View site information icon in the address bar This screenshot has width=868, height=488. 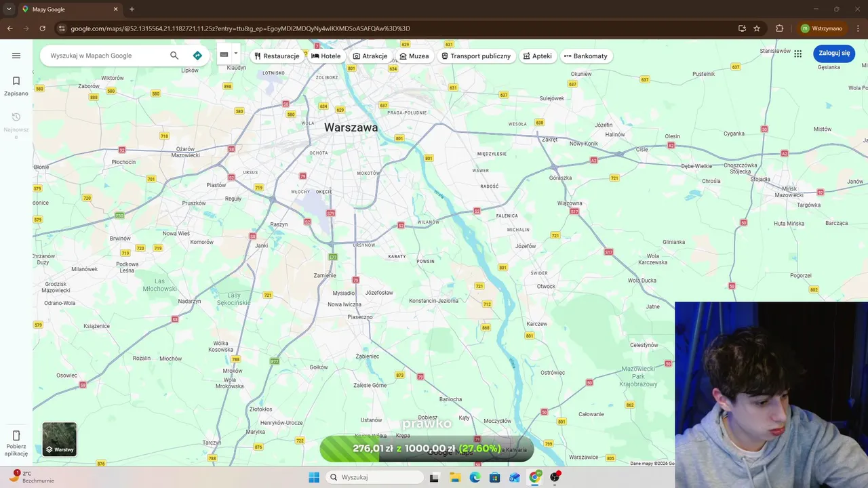[61, 28]
